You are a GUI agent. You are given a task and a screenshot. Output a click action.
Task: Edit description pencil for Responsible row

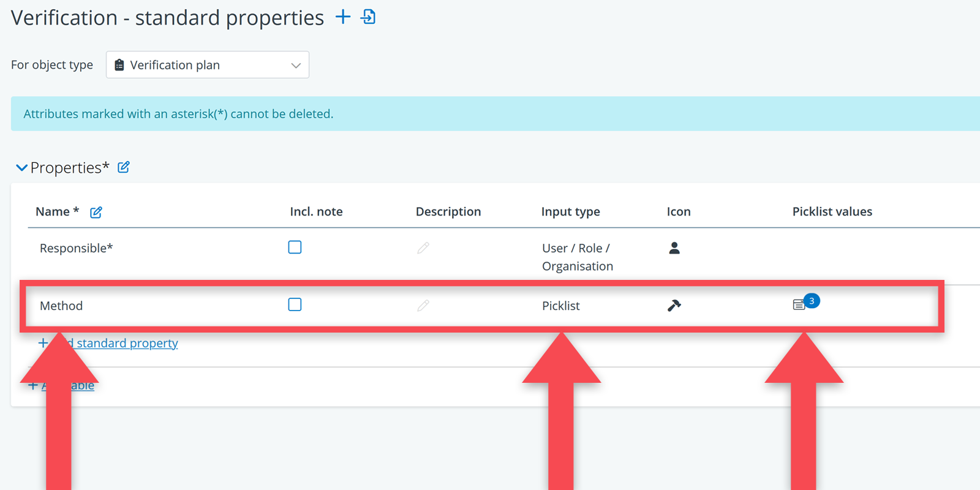tap(423, 248)
